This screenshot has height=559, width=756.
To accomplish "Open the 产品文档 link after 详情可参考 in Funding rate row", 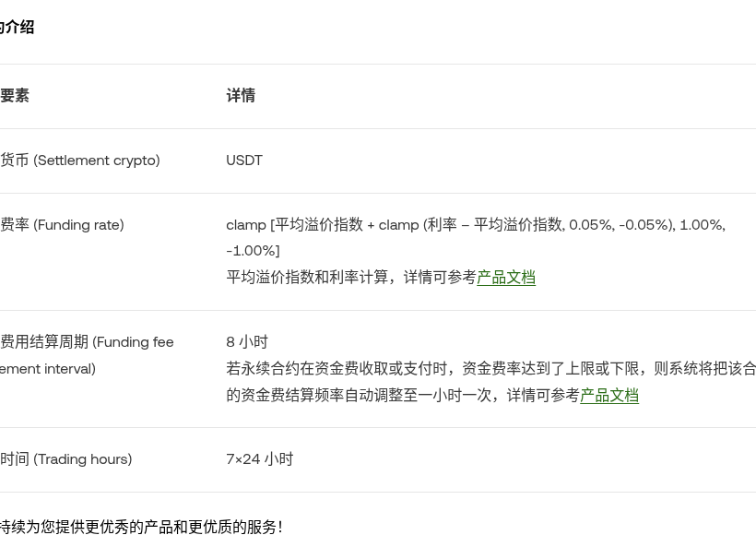I will click(506, 278).
